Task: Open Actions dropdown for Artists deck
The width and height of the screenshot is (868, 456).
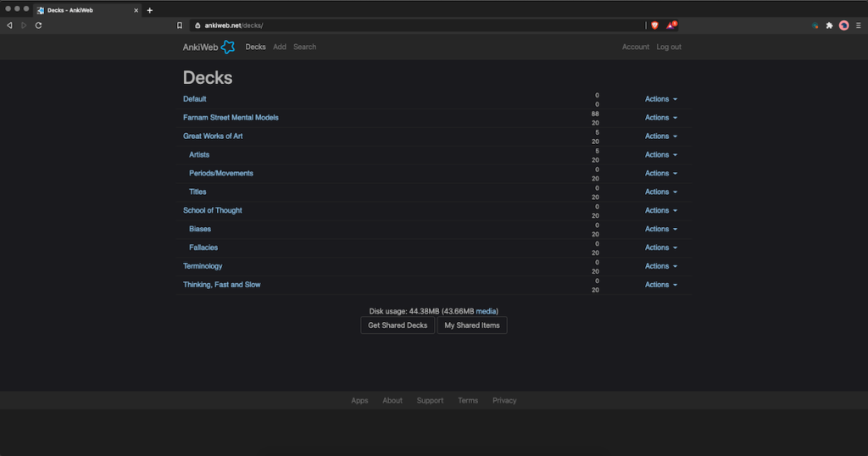Action: 661,154
